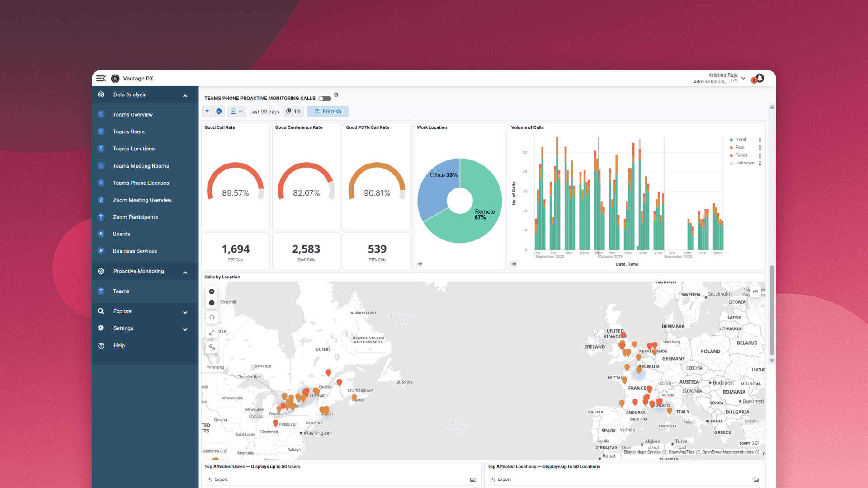868x488 pixels.
Task: Collapse the sidebar with the hamburger icon
Action: (x=101, y=79)
